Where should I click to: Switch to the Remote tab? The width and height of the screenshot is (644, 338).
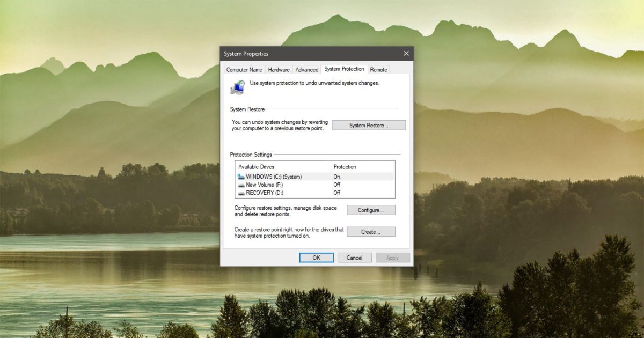click(x=378, y=69)
